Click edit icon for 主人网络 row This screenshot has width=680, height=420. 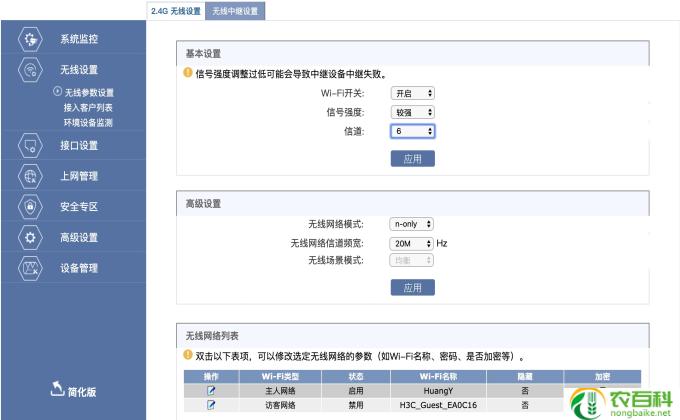[x=211, y=390]
